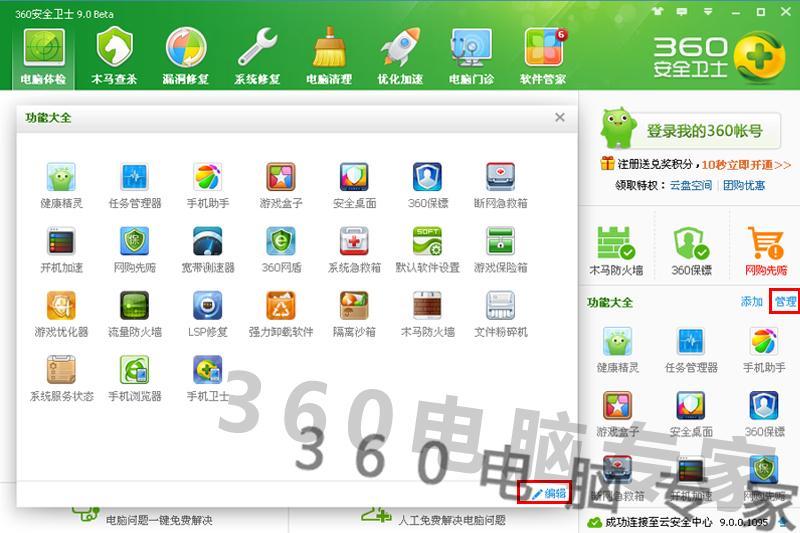Open 隔离沙箱 tool
This screenshot has width=800, height=533.
point(354,314)
